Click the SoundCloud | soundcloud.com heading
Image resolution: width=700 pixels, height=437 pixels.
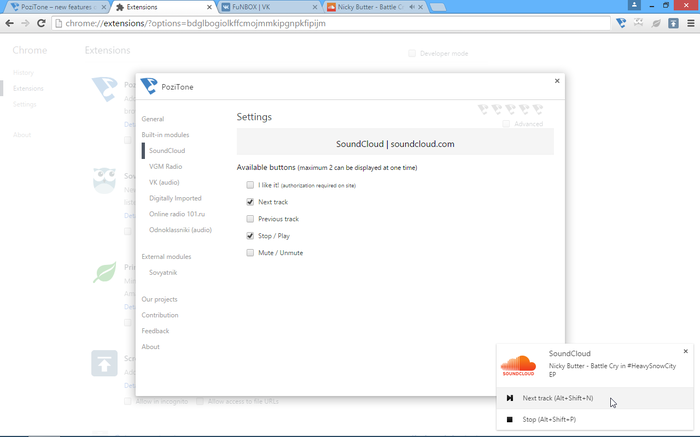pyautogui.click(x=395, y=144)
